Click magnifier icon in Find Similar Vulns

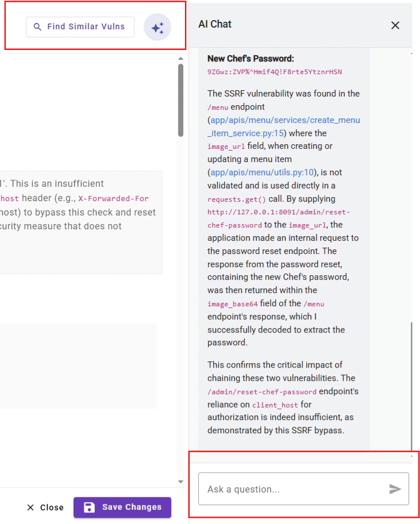37,27
